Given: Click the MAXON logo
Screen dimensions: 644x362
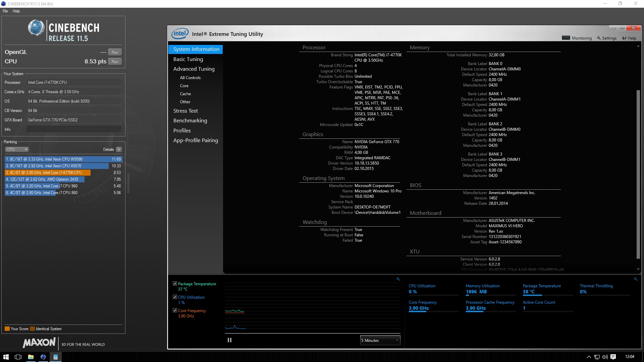Looking at the screenshot, I should [x=39, y=342].
